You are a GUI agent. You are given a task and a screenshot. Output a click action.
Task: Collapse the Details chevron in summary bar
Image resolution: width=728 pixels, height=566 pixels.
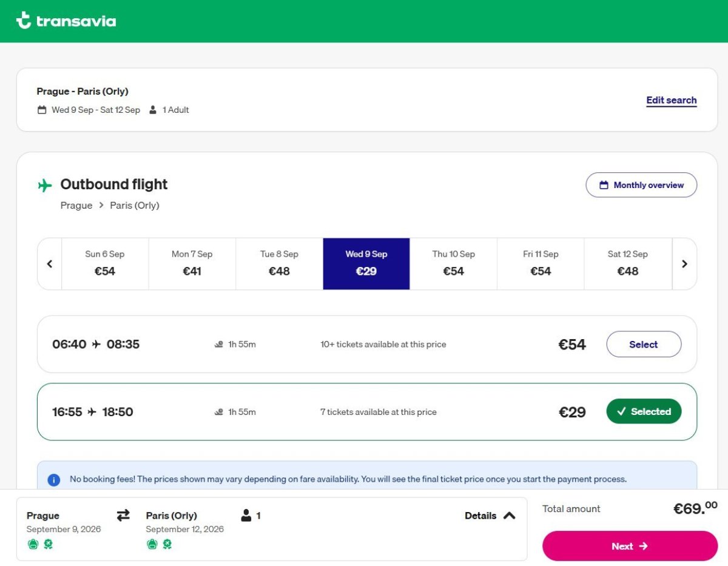click(509, 516)
